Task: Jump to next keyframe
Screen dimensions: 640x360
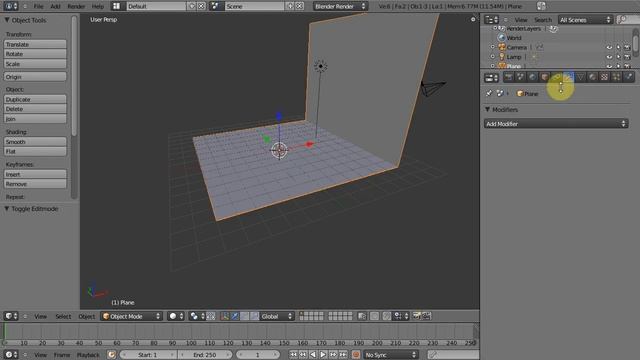Action: pyautogui.click(x=333, y=355)
